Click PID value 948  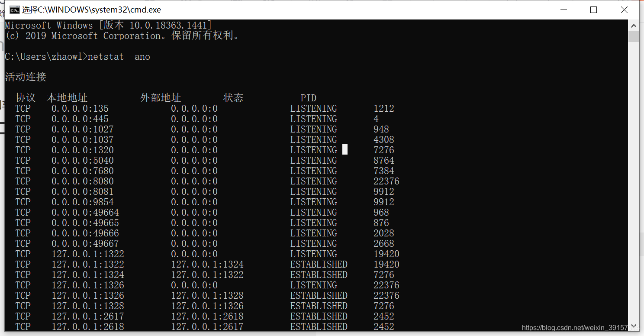[x=381, y=129]
